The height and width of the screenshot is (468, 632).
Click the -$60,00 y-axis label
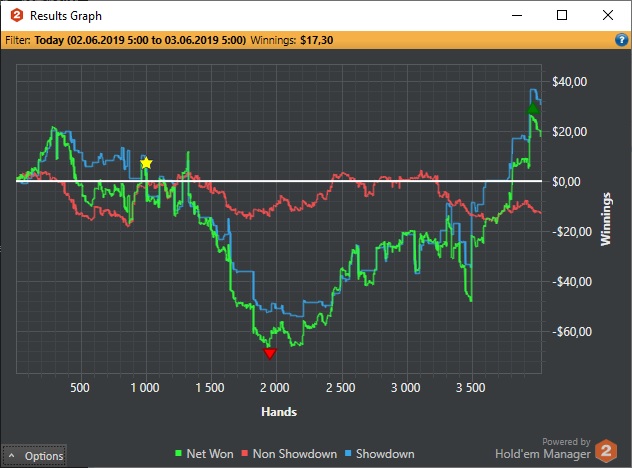point(572,332)
